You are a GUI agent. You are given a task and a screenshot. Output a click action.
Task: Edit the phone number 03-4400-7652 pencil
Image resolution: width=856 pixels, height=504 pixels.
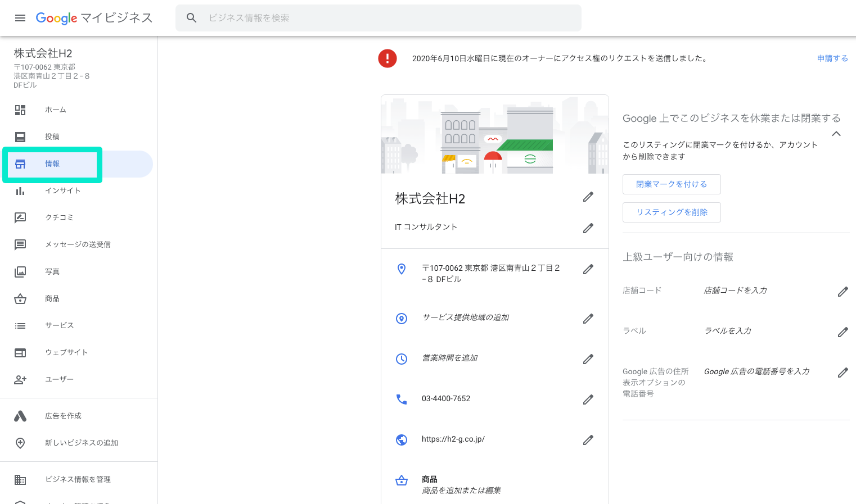588,399
